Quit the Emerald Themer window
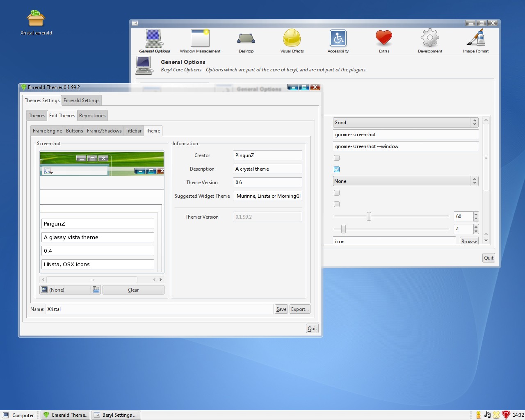Screen dimensions: 525x420 click(x=312, y=328)
